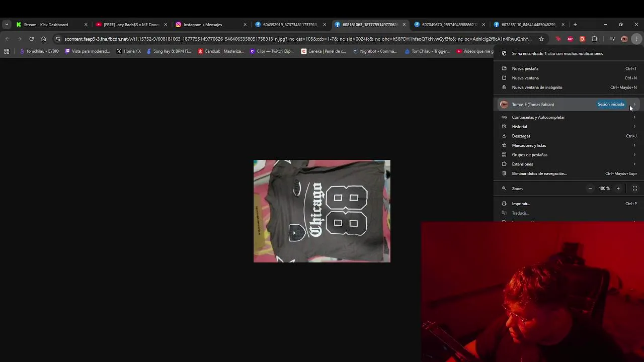Image resolution: width=644 pixels, height=362 pixels.
Task: Open the tomchilau - BYBIO bookmark
Action: click(x=39, y=51)
